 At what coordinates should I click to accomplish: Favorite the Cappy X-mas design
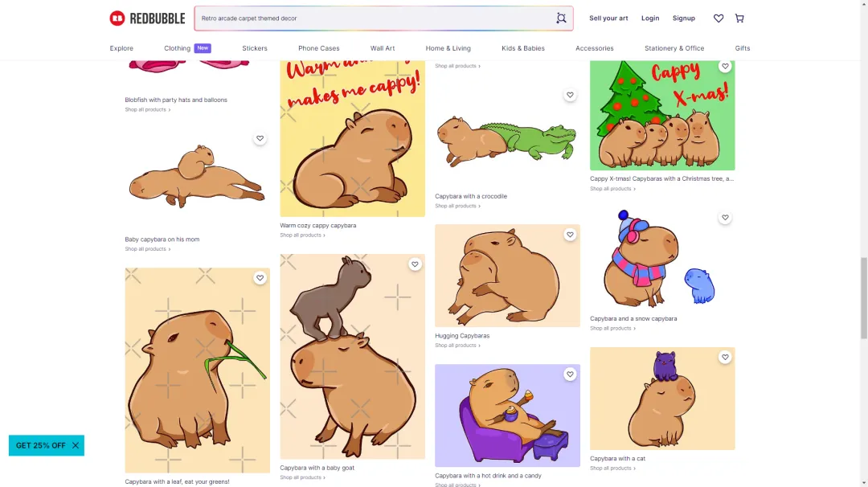pos(725,67)
